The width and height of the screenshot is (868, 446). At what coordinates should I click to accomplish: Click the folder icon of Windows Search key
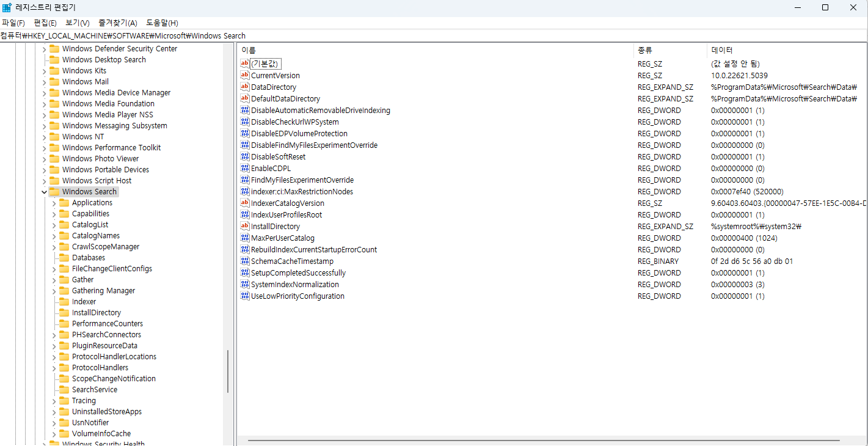tap(54, 191)
